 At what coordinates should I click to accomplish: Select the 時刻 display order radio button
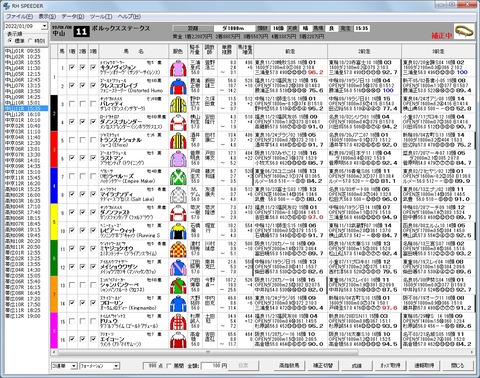[30, 41]
